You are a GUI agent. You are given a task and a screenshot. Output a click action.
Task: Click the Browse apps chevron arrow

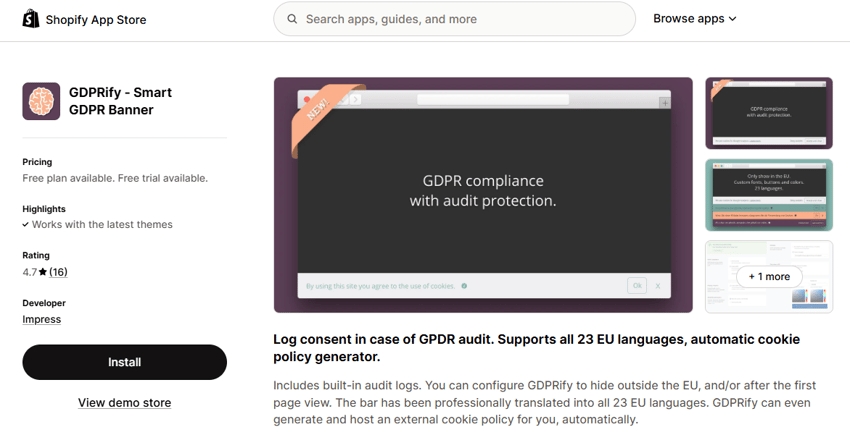click(732, 19)
